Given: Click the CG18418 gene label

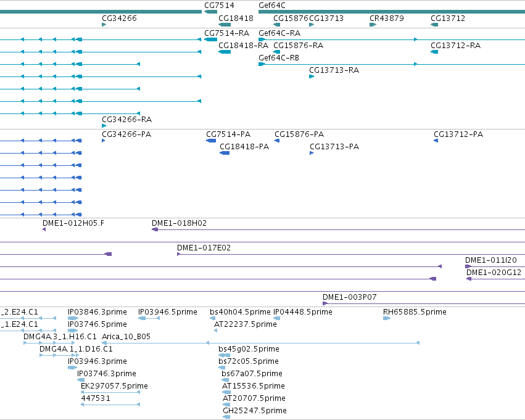Looking at the screenshot, I should click(x=236, y=18).
